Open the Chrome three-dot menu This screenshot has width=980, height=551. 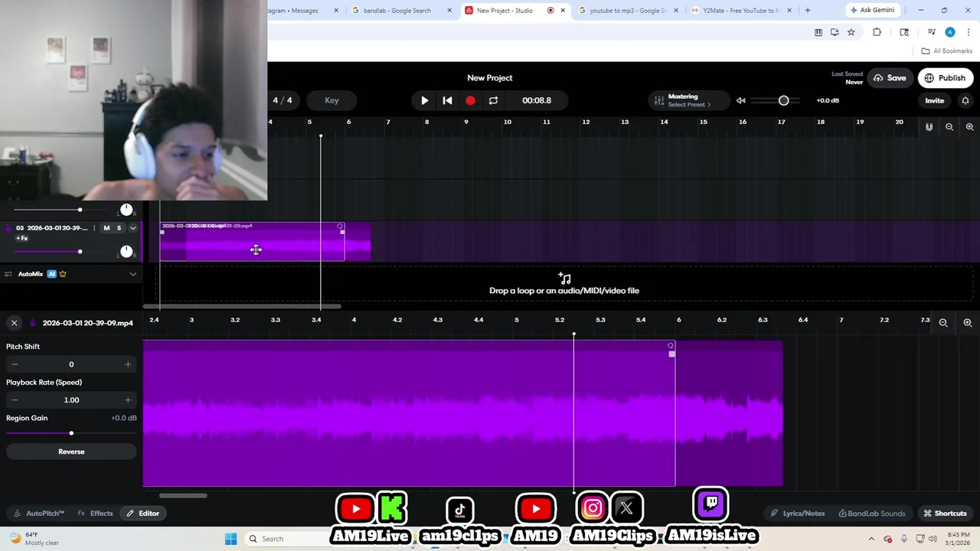pyautogui.click(x=969, y=32)
